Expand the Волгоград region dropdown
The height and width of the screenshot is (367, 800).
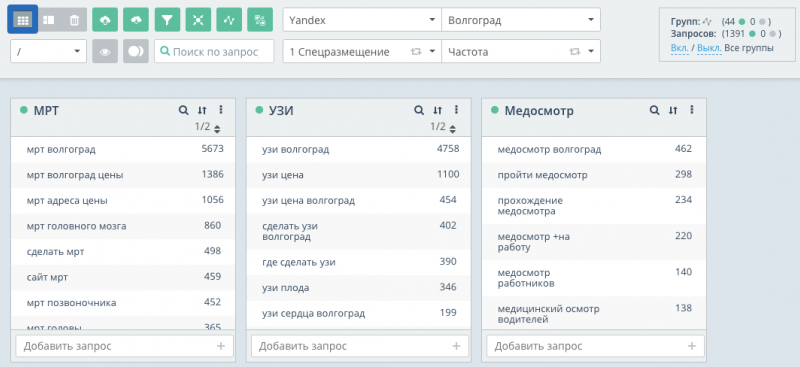pyautogui.click(x=521, y=20)
